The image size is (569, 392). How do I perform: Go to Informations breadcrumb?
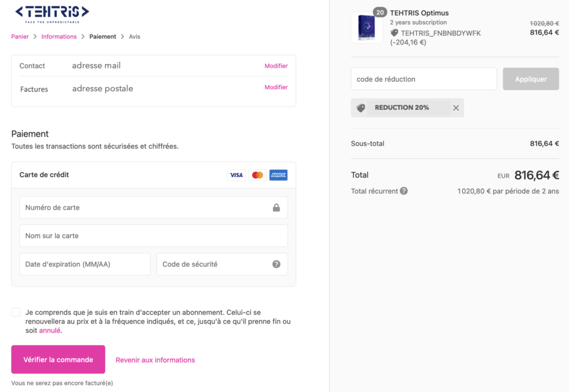tap(59, 37)
